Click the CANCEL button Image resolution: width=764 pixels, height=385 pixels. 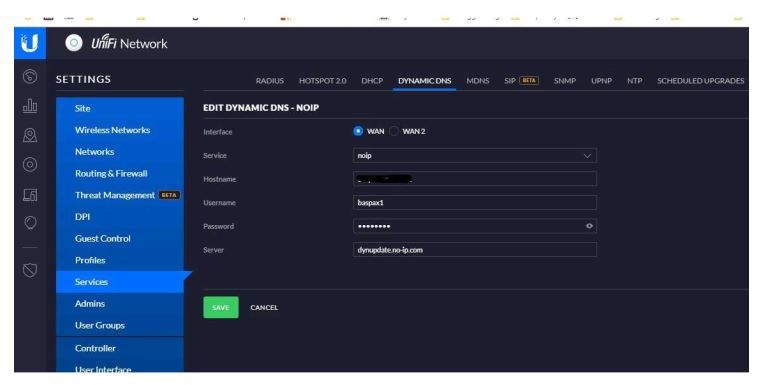[x=264, y=308]
